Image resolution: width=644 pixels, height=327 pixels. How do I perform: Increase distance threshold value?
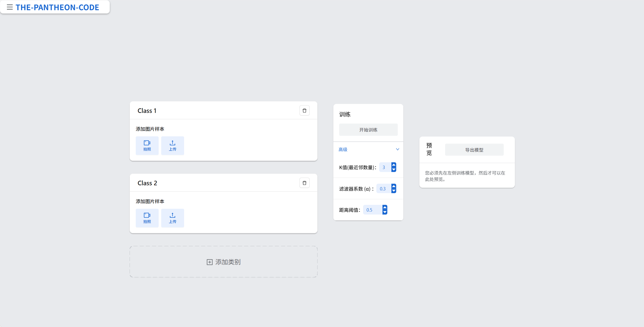(385, 207)
